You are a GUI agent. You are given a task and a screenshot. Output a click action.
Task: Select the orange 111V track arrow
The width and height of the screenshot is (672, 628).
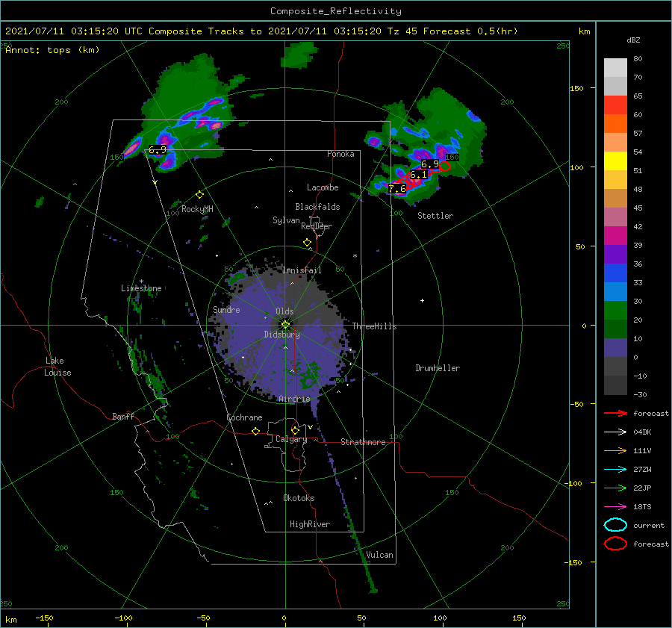coord(615,450)
